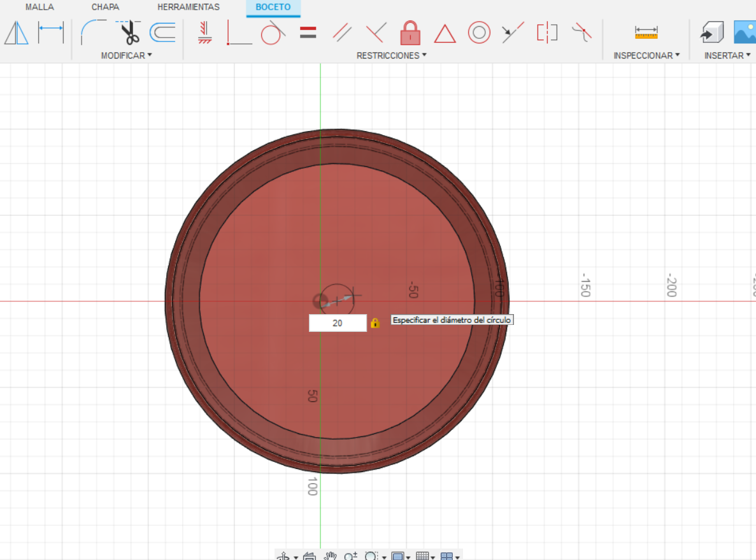
Task: Click the Zoom Window/Fit icon
Action: 371,556
